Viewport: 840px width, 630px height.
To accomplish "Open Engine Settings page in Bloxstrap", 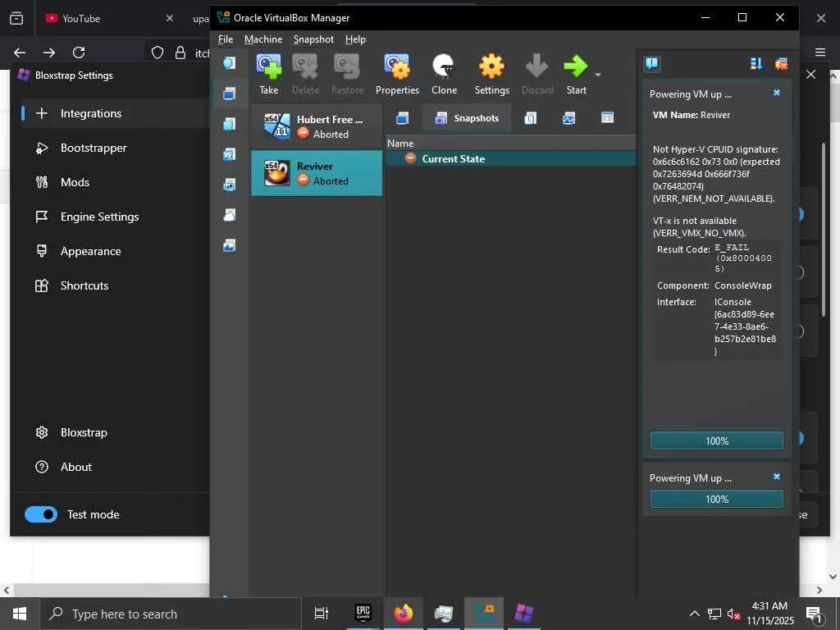I will point(115,217).
